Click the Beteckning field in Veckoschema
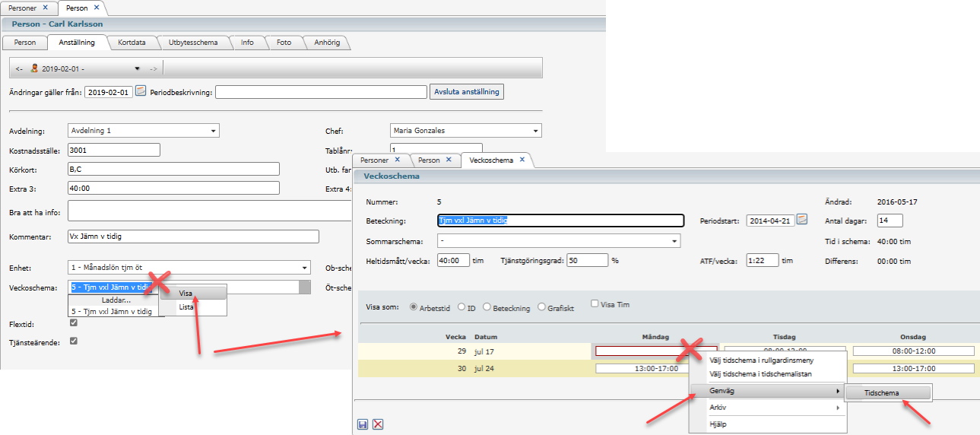This screenshot has width=980, height=435. [x=561, y=221]
